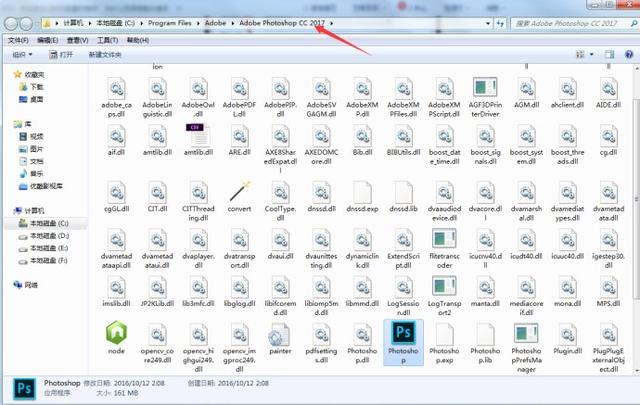
Task: Open 优酷影视库 in navigation pane
Action: point(41,186)
